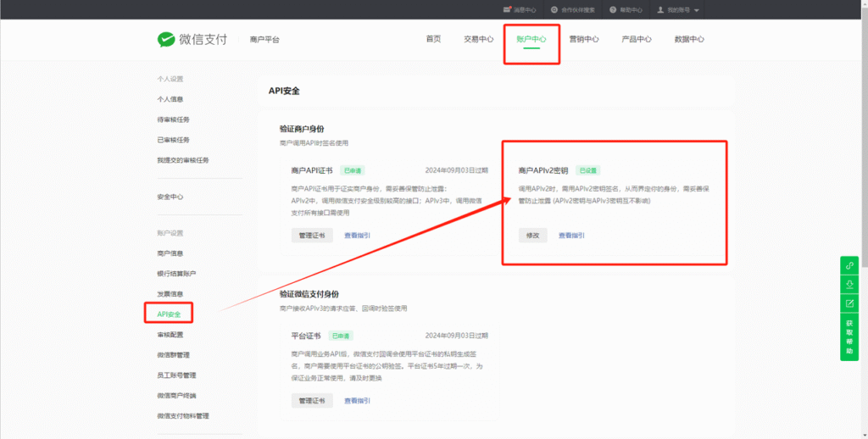The width and height of the screenshot is (868, 439).
Task: Open 微信群管理 in the sidebar
Action: tap(173, 355)
